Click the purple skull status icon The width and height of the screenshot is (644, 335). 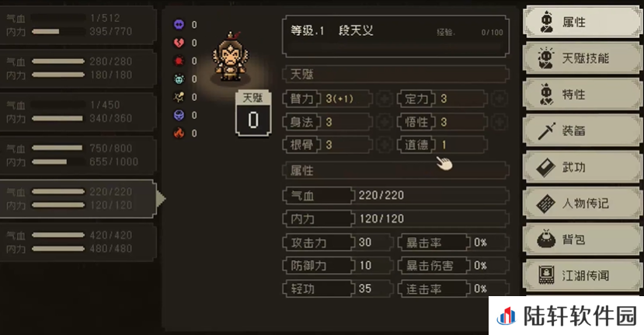point(179,25)
